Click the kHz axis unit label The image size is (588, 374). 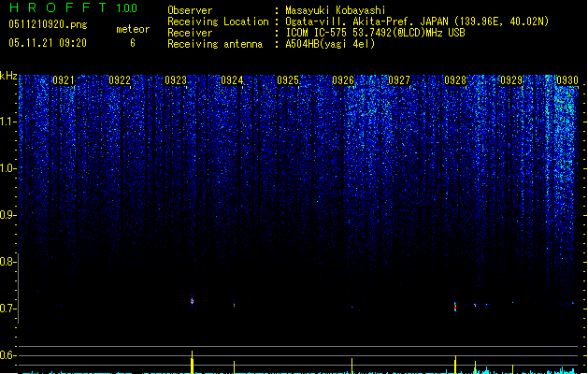(8, 76)
